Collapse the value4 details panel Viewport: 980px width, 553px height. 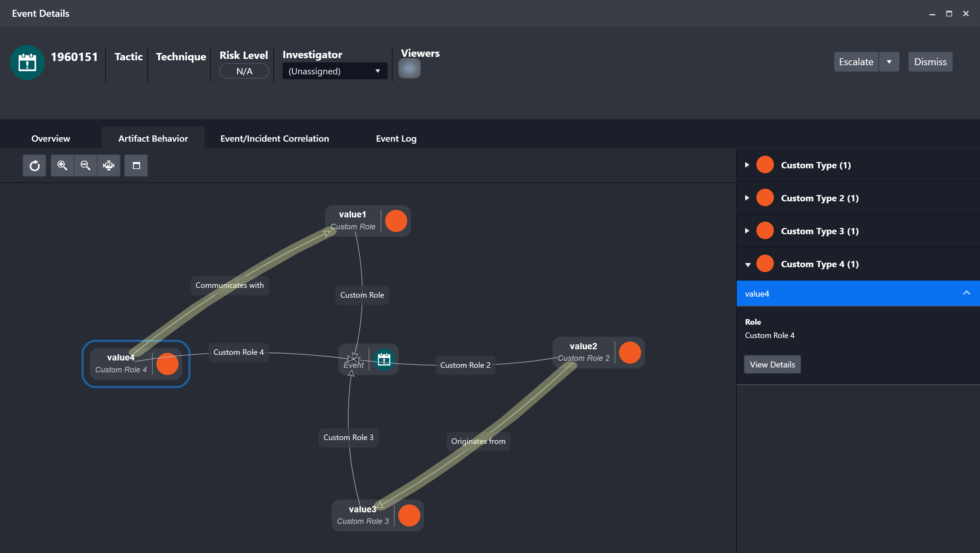[966, 293]
